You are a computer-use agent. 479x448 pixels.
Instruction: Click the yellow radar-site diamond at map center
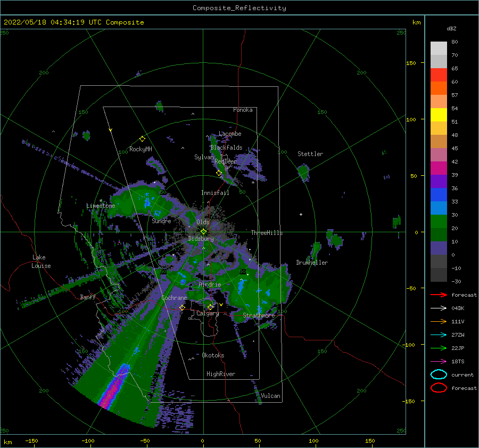coord(203,232)
